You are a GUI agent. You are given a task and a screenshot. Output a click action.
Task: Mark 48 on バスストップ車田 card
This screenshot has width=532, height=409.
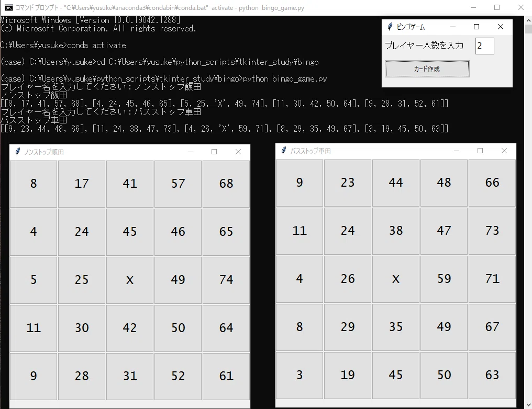tap(444, 183)
